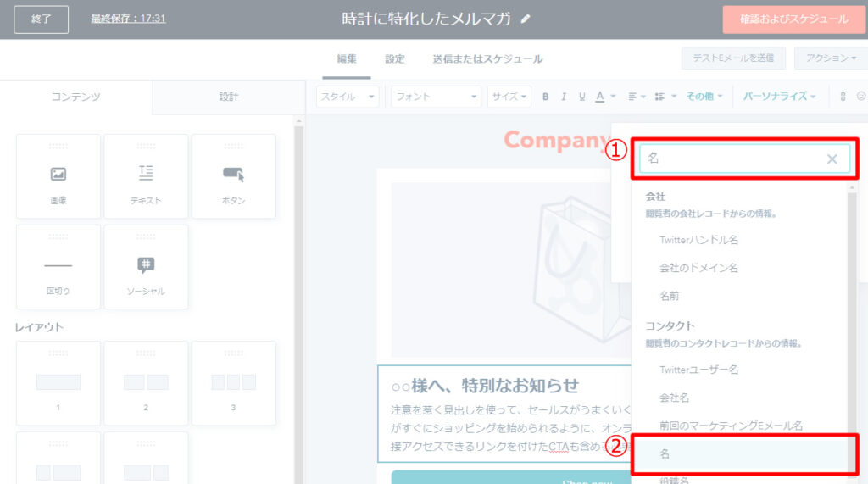Screen dimensions: 868x484
Task: Toggle underline formatting
Action: point(581,97)
